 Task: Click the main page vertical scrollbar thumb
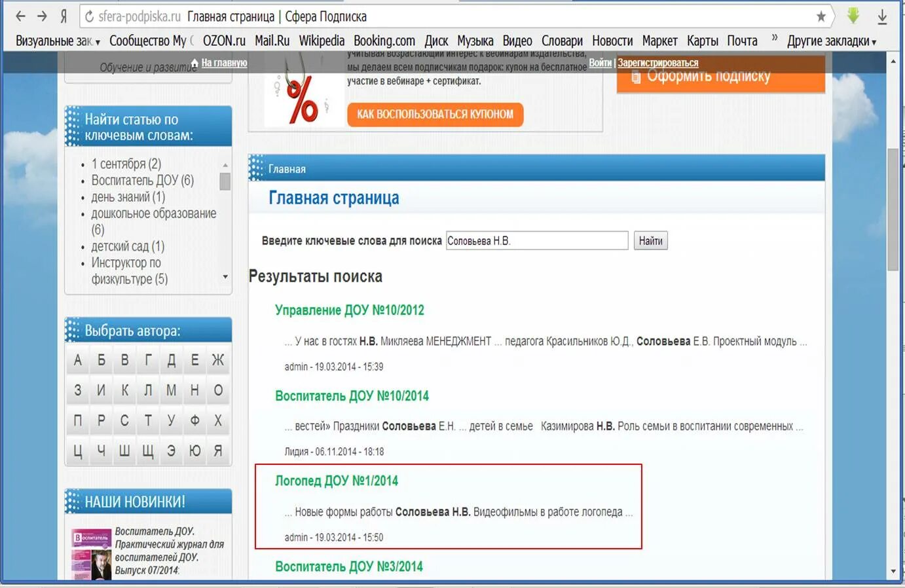pos(893,210)
